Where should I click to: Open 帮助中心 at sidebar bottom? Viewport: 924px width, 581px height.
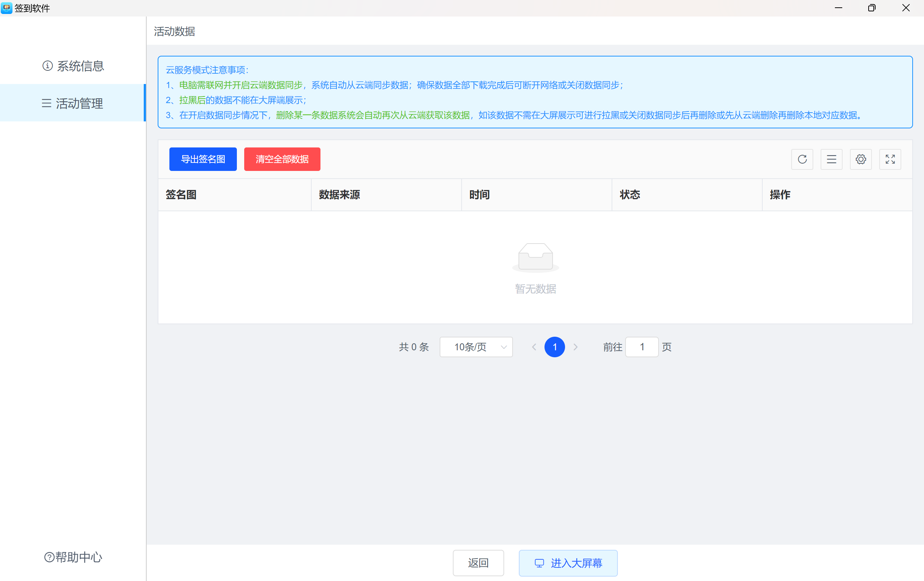pos(73,557)
